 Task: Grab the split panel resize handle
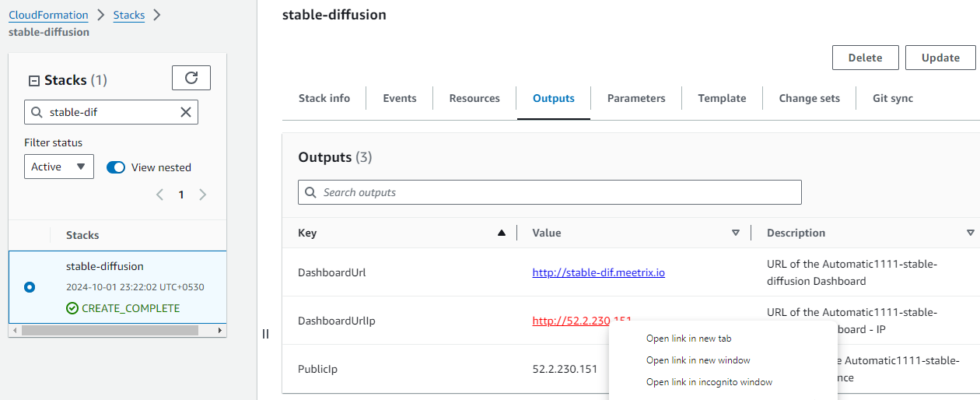coord(265,334)
